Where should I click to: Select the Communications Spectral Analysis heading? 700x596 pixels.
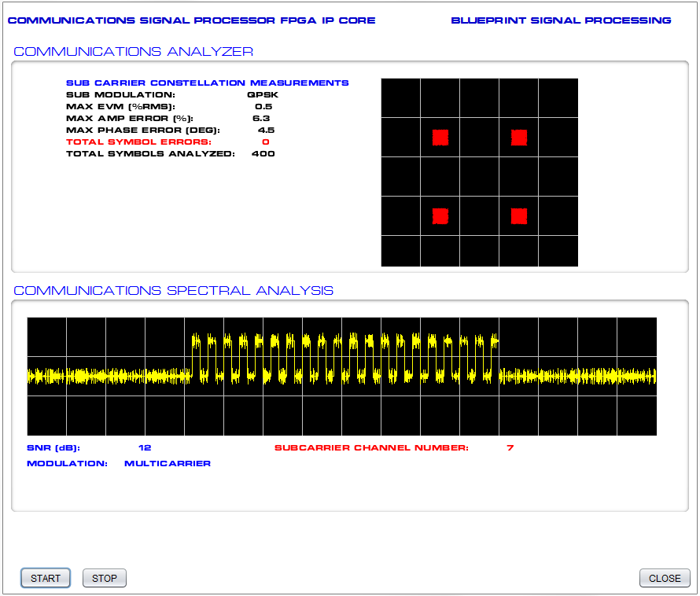tap(174, 291)
